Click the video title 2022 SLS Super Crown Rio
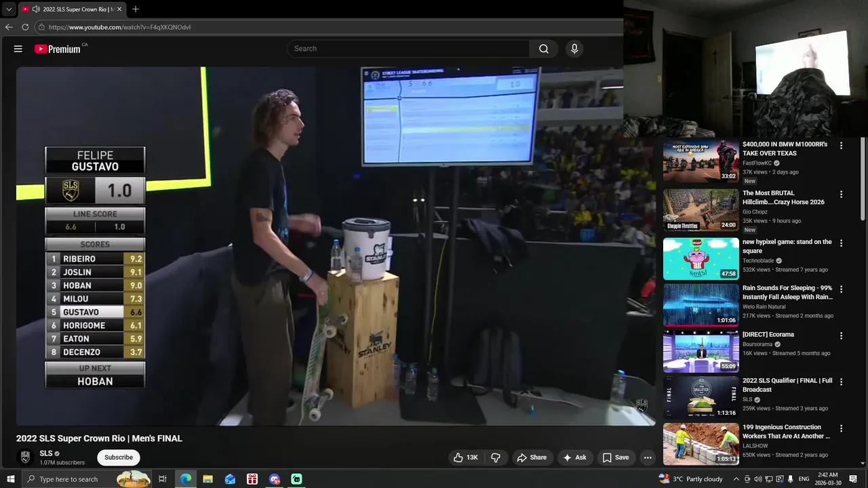Image resolution: width=868 pixels, height=488 pixels. coord(99,439)
